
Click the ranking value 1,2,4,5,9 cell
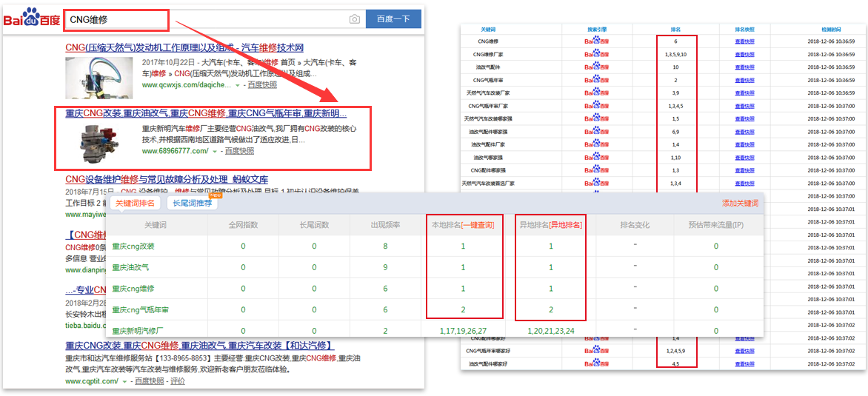pos(675,351)
